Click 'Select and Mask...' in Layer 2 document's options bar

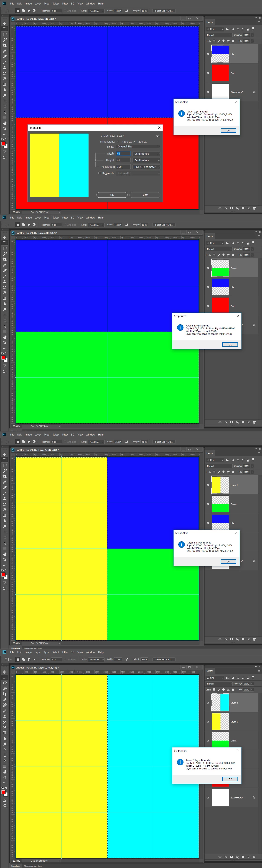coord(164,659)
